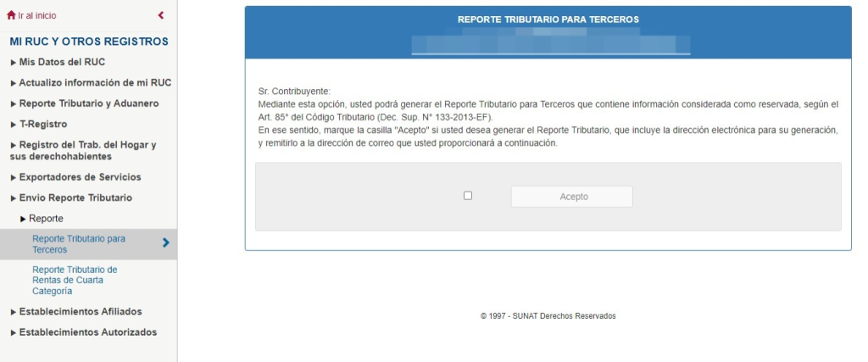Expand Establecimientos Autorizados
The image size is (868, 362).
tap(87, 332)
